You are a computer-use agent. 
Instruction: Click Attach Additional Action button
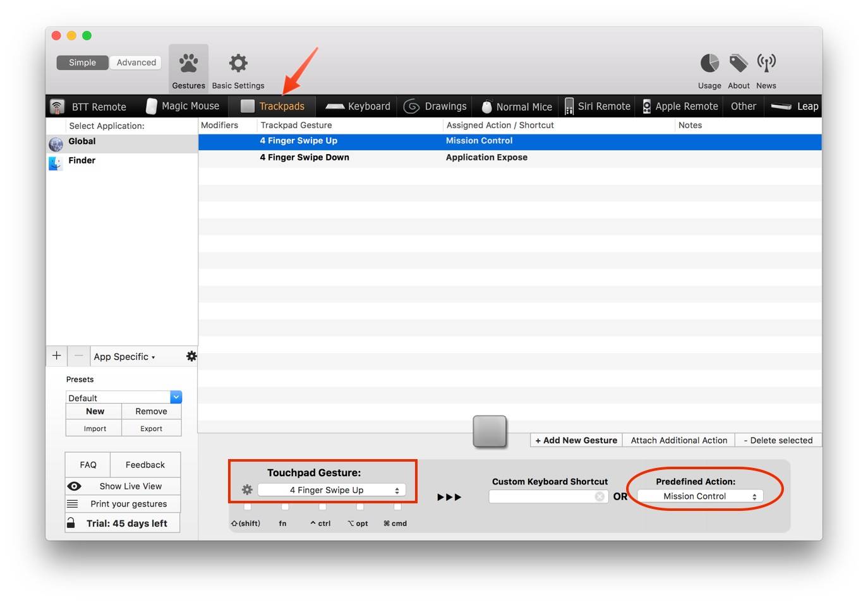tap(679, 440)
